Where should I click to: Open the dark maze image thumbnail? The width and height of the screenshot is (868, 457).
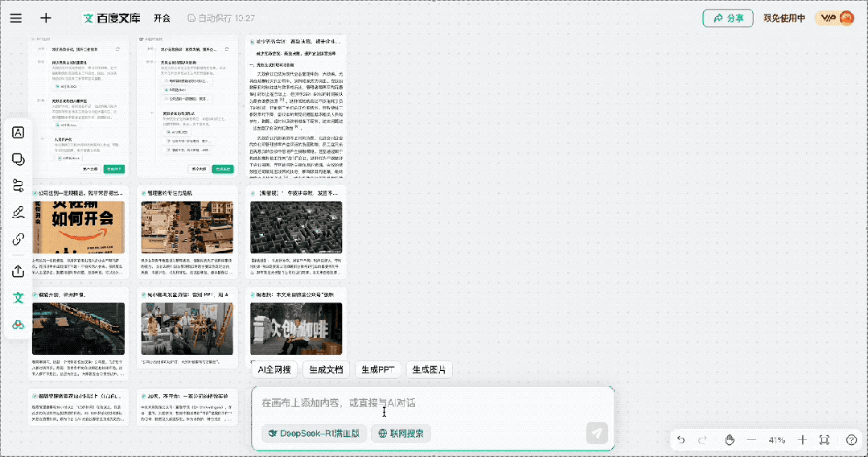pyautogui.click(x=296, y=227)
